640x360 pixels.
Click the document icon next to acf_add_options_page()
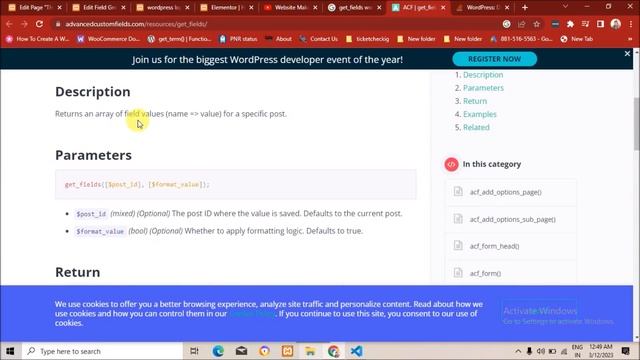[x=458, y=191]
